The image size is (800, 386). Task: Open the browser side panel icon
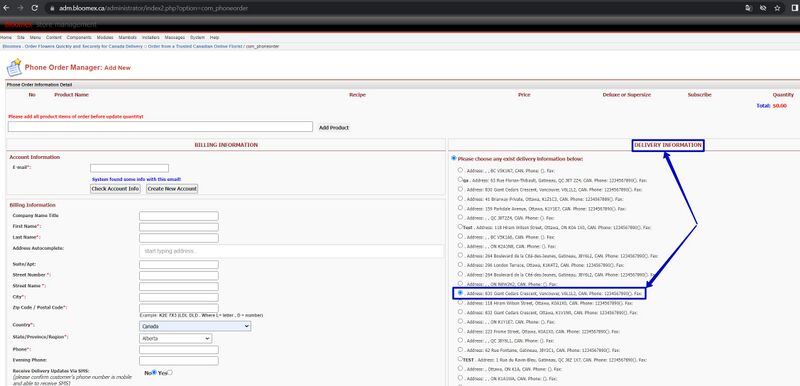click(794, 8)
